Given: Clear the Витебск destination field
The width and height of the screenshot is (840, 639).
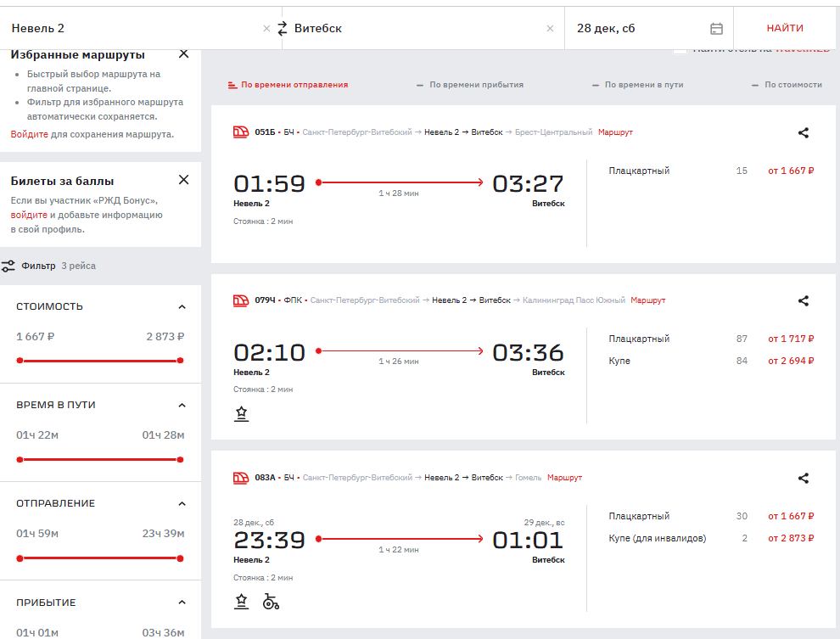Looking at the screenshot, I should (550, 28).
